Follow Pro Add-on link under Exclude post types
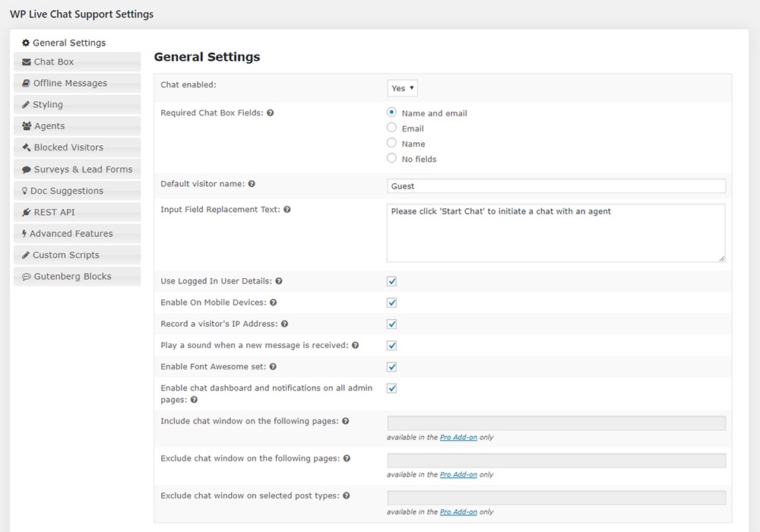This screenshot has height=532, width=760. point(458,511)
